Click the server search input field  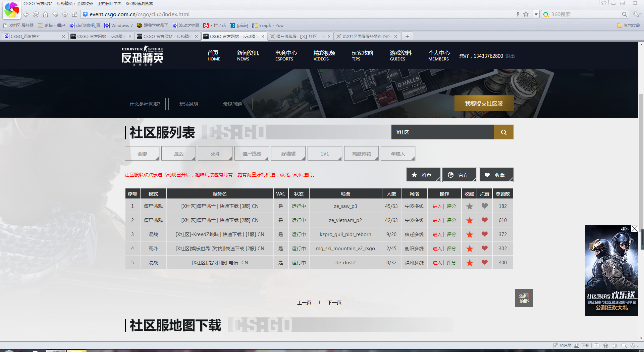[442, 132]
